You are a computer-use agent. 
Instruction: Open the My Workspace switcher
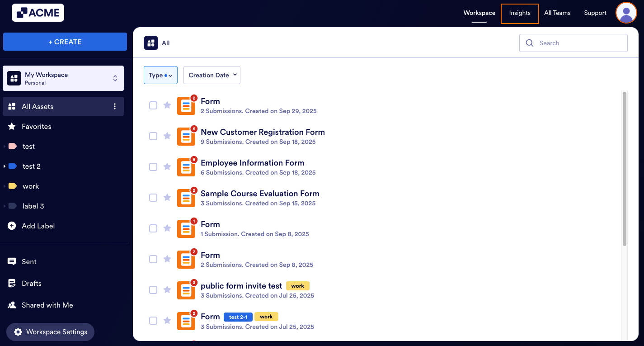click(63, 78)
